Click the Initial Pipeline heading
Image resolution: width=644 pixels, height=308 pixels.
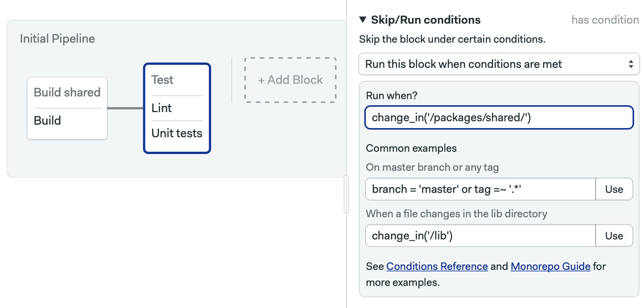pos(57,38)
